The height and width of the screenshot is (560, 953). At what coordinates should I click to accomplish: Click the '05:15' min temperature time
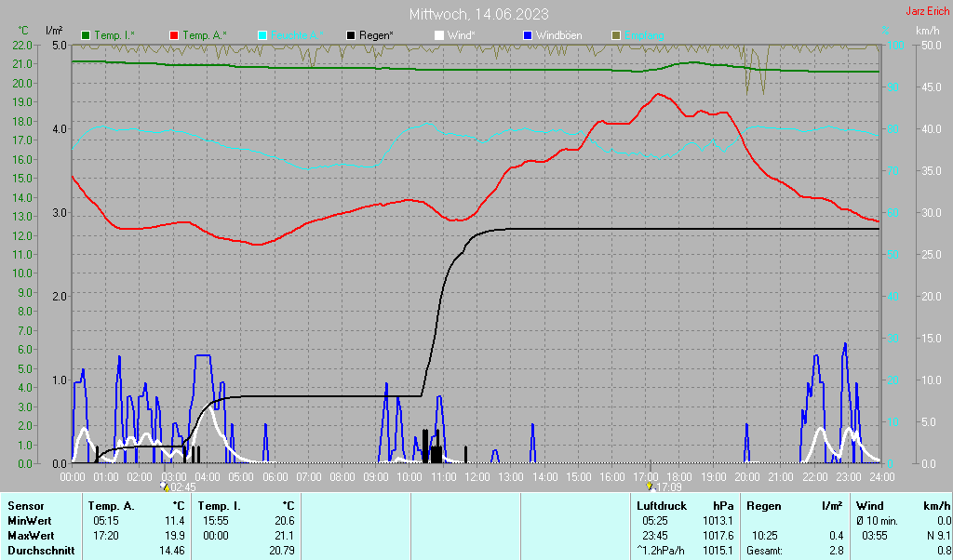click(106, 521)
